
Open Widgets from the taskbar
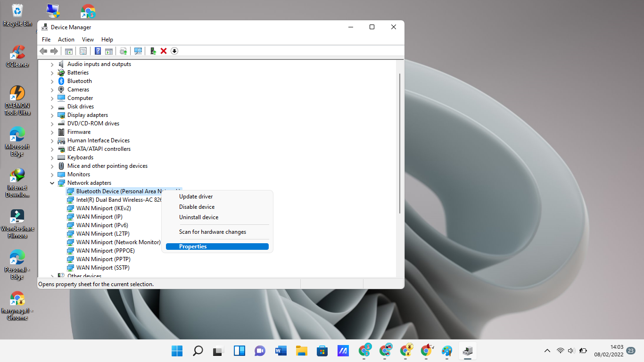[239, 351]
